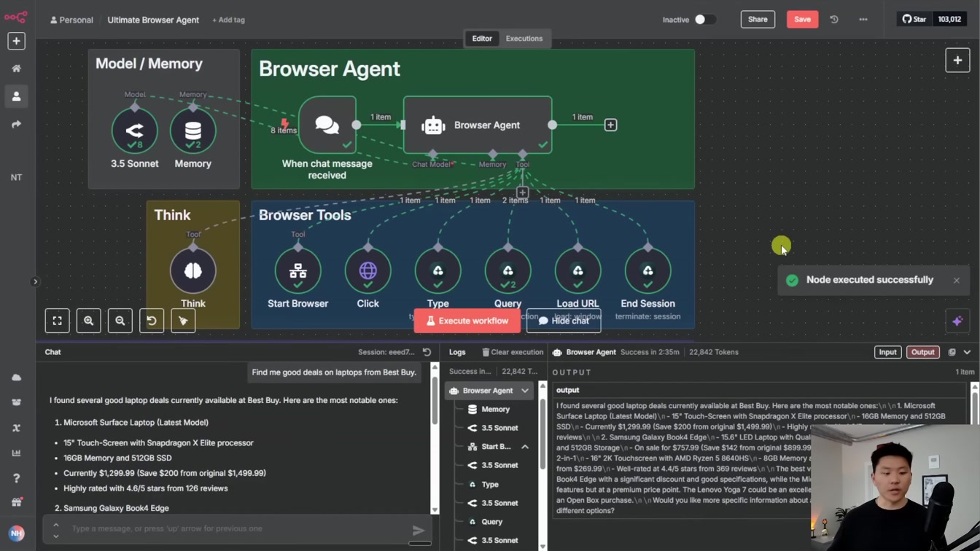Select the Start Browser tool node
The width and height of the screenshot is (980, 551).
click(x=297, y=271)
